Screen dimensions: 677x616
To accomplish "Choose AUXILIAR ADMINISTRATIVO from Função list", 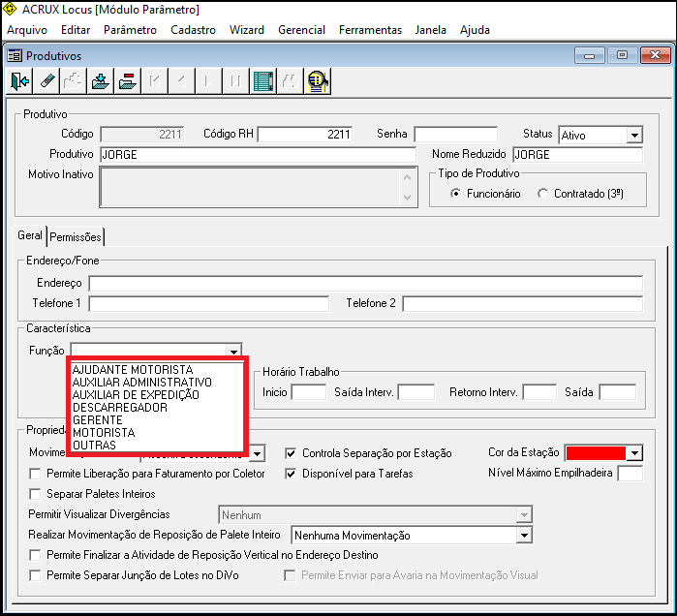I will [x=157, y=383].
